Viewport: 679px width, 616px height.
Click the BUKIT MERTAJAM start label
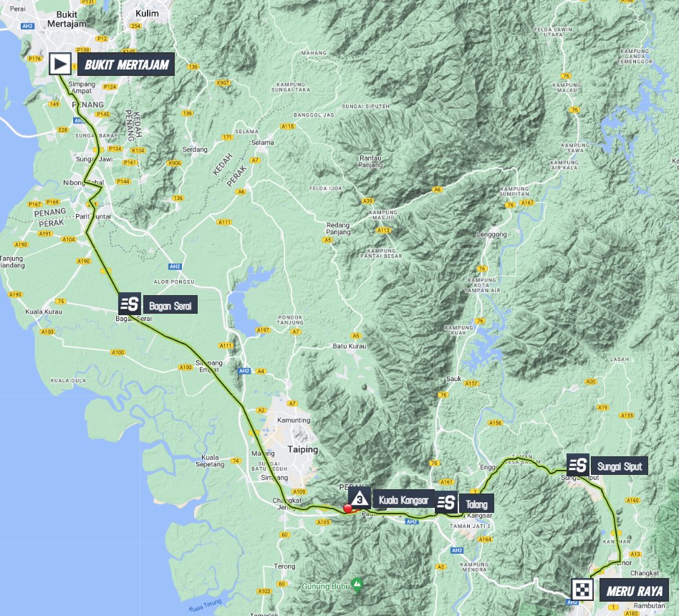(x=126, y=64)
